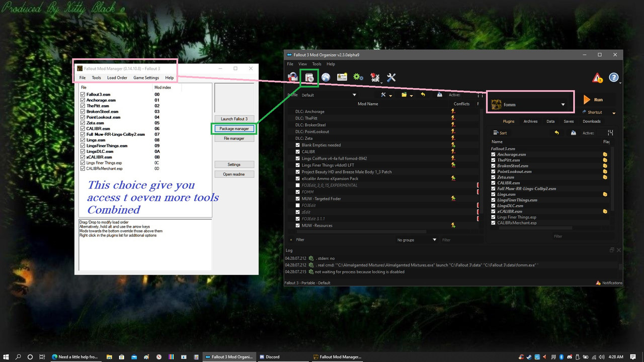644x362 pixels.
Task: Uncheck Lings Finer Things.esp in Fallout Mod Manager
Action: click(x=83, y=163)
